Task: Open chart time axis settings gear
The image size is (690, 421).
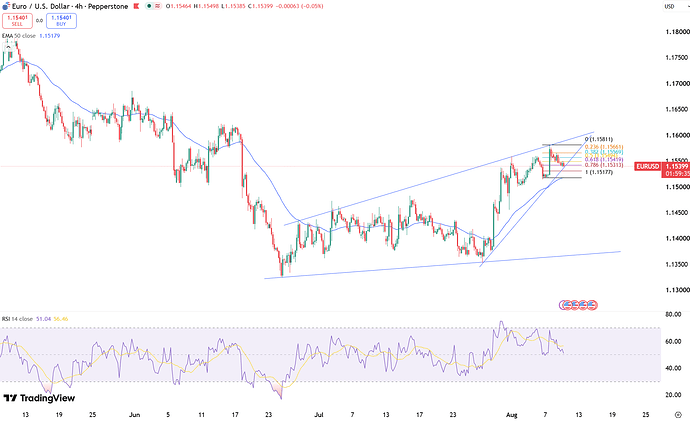Action: point(678,414)
